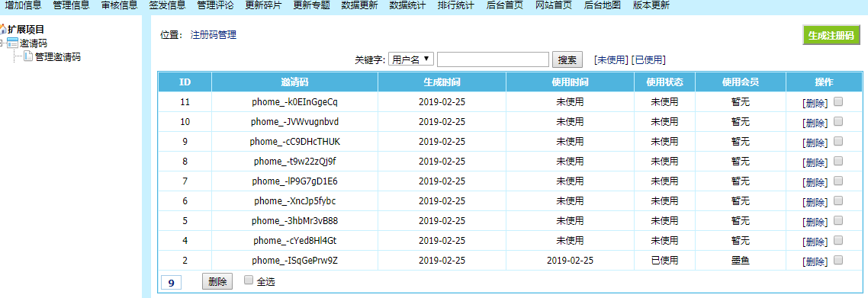868x298 pixels.
Task: Select the 扩展项目 sidebar heading
Action: [25, 29]
